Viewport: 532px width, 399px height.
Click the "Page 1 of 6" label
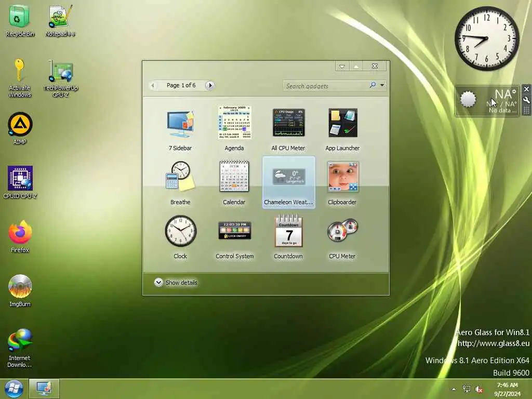(x=181, y=86)
